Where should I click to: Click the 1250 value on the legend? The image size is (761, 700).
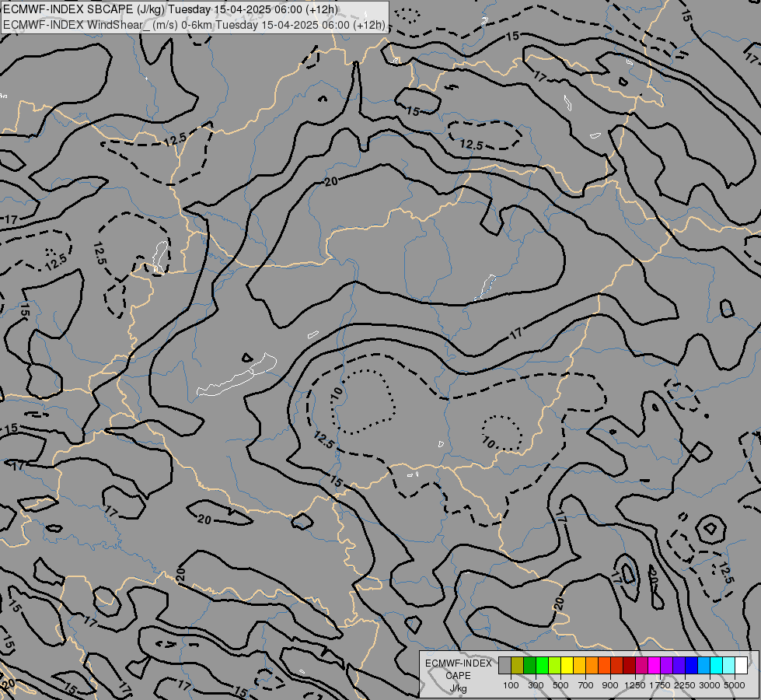point(635,685)
